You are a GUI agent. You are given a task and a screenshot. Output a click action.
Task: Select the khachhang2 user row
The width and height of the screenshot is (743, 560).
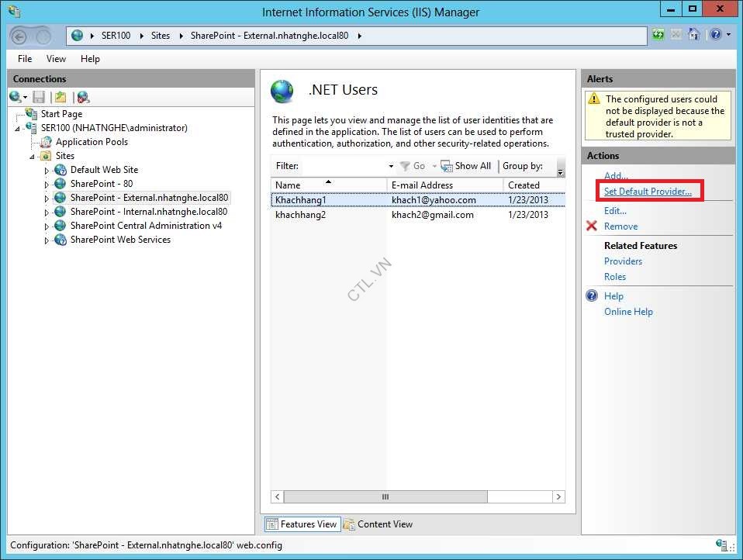[301, 215]
